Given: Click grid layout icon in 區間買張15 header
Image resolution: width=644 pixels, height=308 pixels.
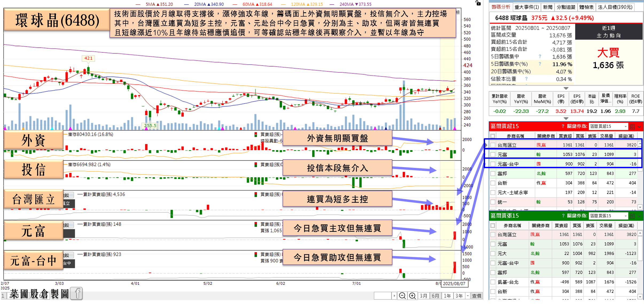Looking at the screenshot, I should [x=632, y=216].
